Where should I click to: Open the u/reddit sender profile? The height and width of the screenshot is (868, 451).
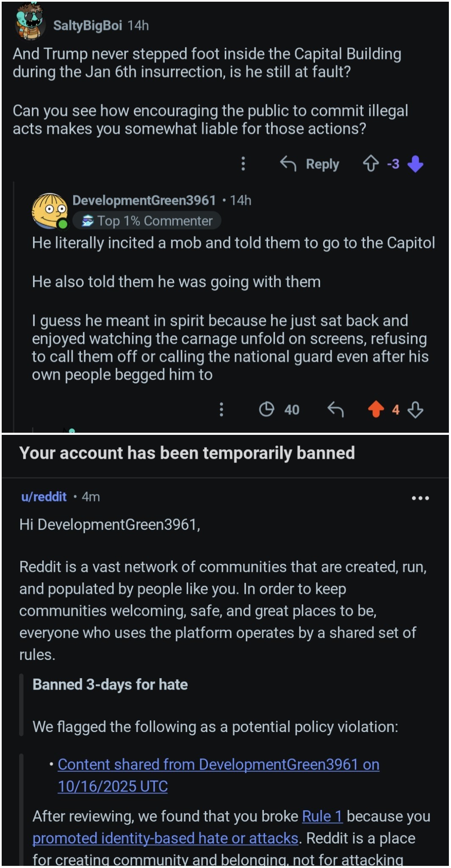44,497
